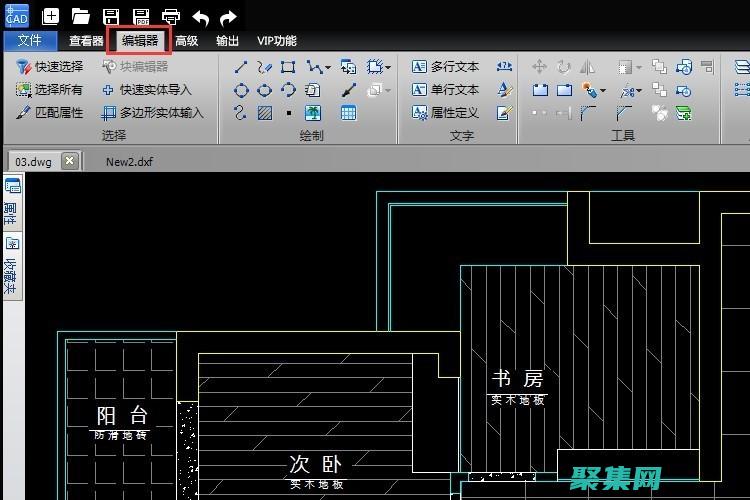This screenshot has height=500, width=750.
Task: Select the Rectangle drawing tool
Action: pos(288,67)
